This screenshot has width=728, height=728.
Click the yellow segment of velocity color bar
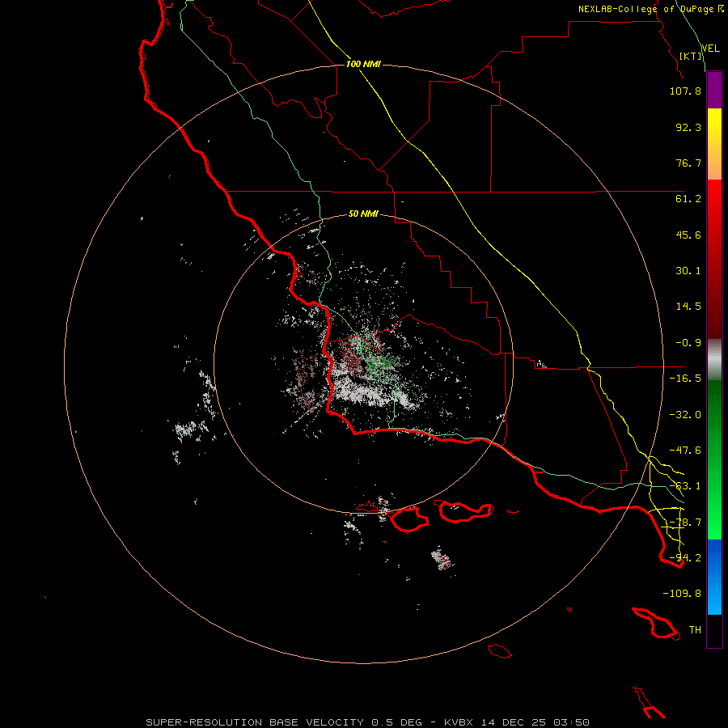[x=714, y=144]
